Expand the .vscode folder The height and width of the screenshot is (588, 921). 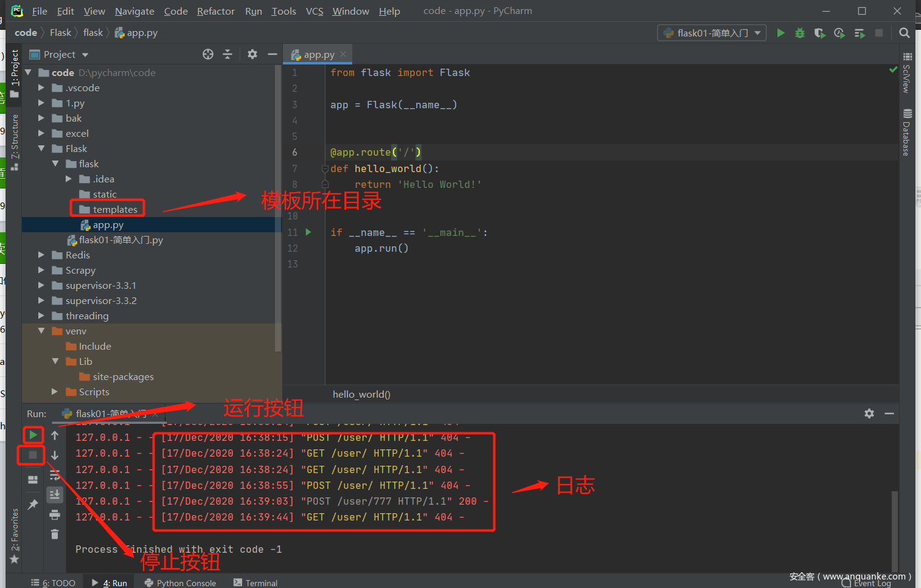coord(41,88)
